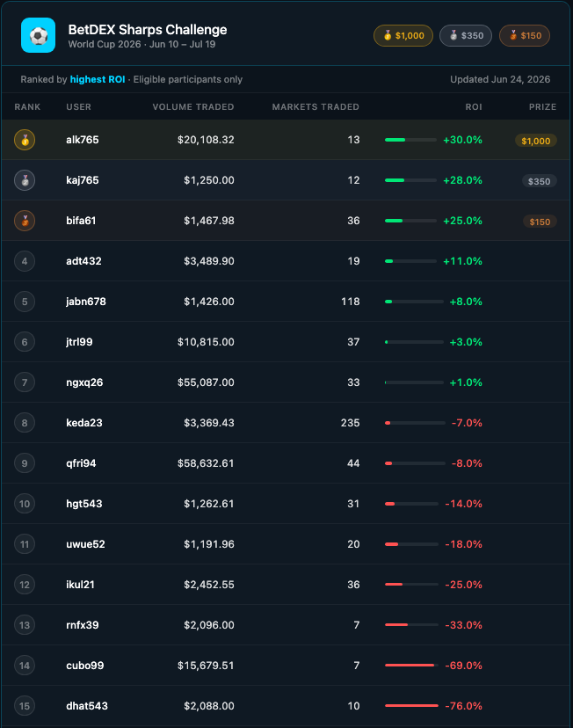
Task: Click rank 8 badge for keda23
Action: (x=25, y=423)
